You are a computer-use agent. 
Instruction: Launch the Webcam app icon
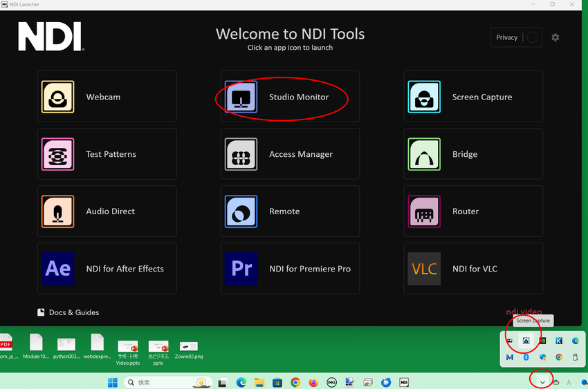[x=57, y=97]
